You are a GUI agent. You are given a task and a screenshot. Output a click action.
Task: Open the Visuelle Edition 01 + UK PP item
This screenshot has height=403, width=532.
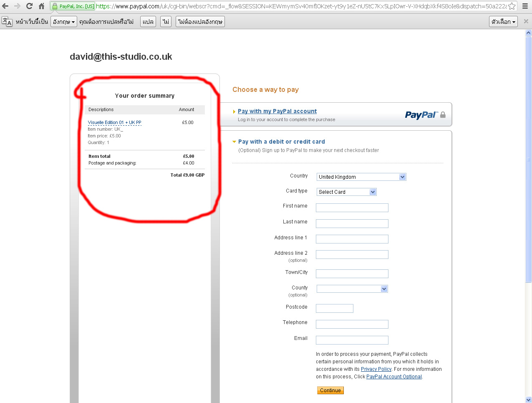click(114, 122)
